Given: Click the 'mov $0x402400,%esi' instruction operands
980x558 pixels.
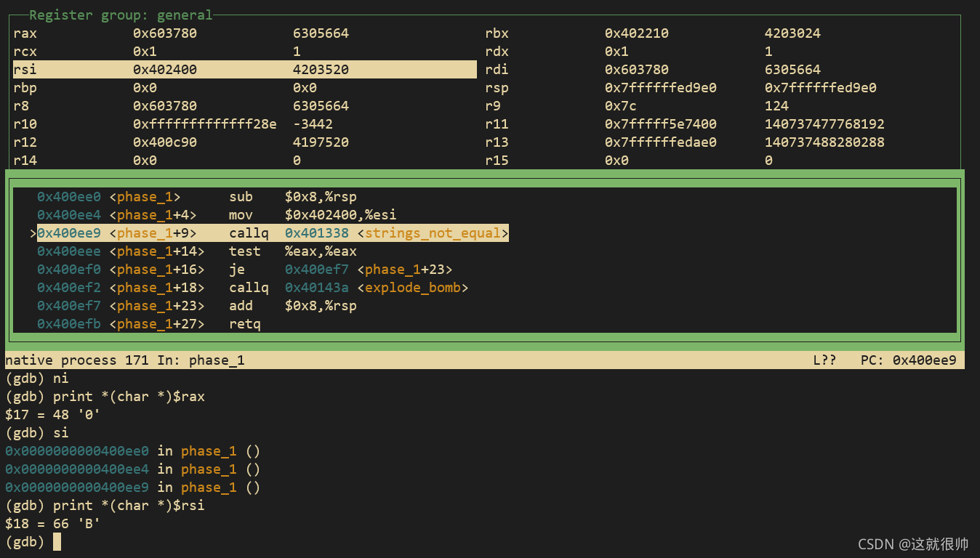Looking at the screenshot, I should point(341,215).
